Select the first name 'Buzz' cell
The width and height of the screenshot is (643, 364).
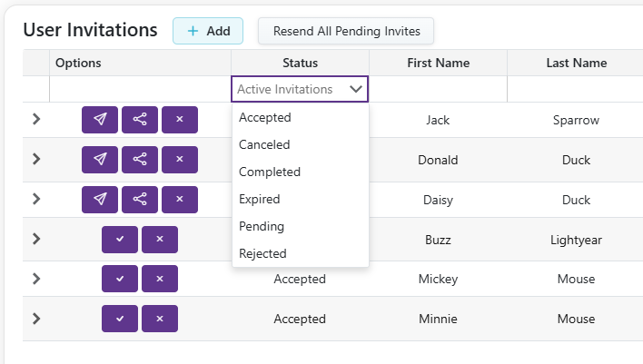click(438, 240)
